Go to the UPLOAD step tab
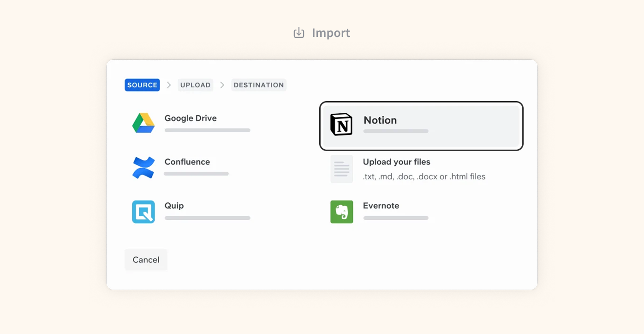Screen dimensions: 644x334 point(196,85)
